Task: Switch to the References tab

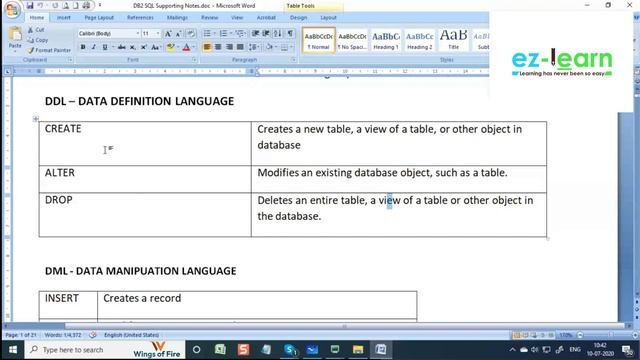Action: (x=140, y=18)
